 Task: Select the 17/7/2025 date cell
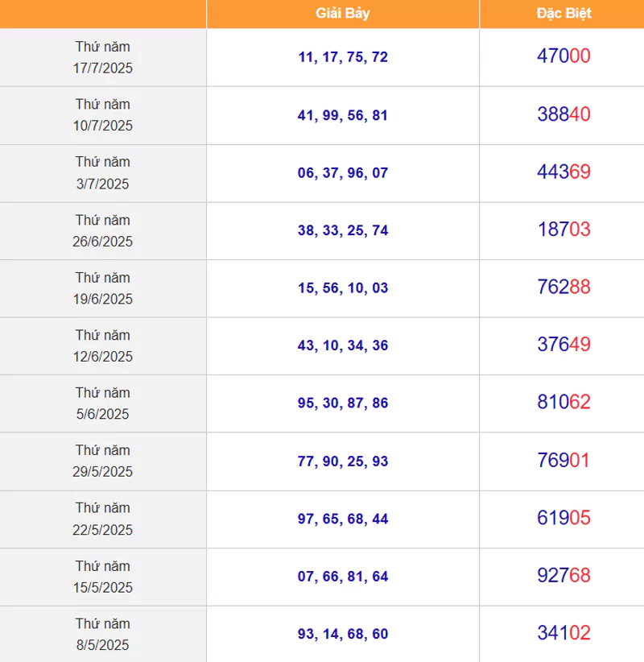click(103, 57)
